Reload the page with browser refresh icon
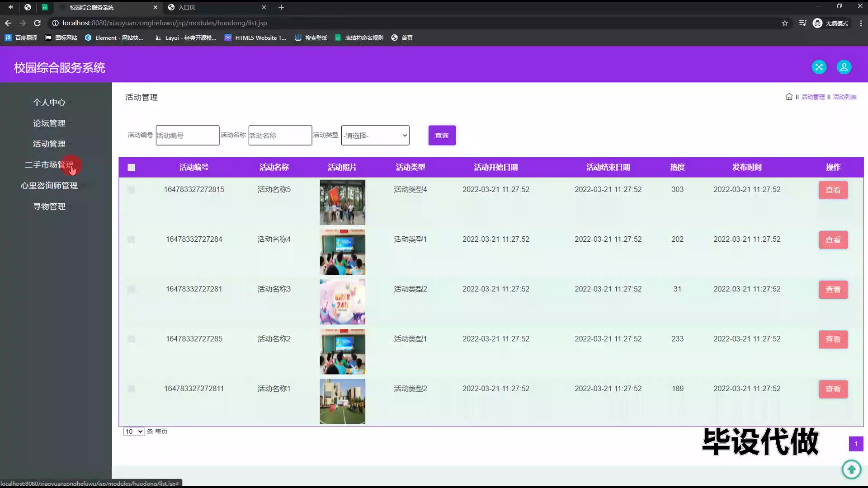Image resolution: width=868 pixels, height=488 pixels. (38, 23)
